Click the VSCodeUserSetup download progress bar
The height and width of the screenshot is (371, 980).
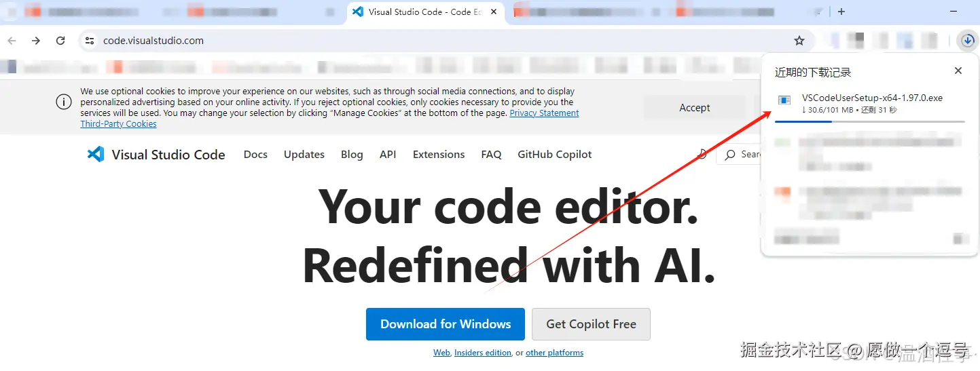[x=870, y=121]
